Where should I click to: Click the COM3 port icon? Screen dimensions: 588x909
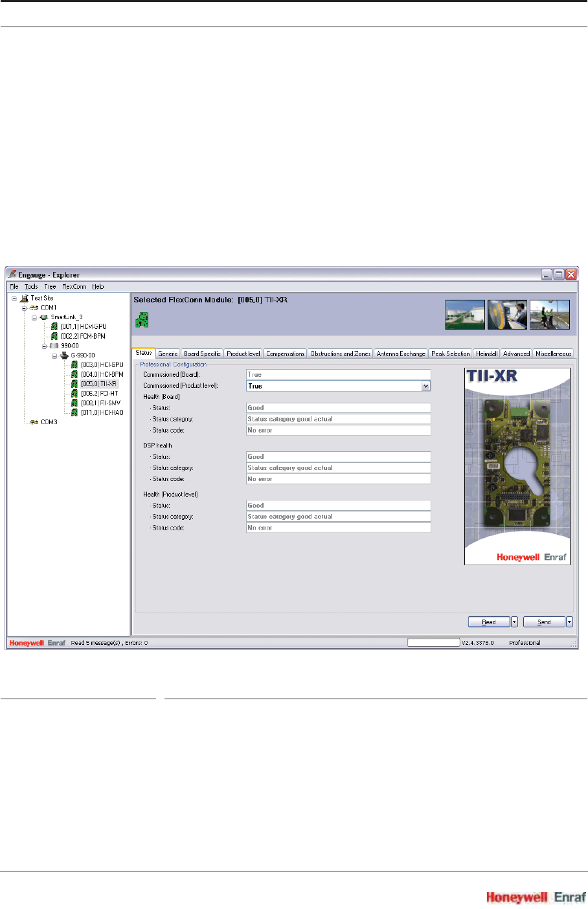pos(34,422)
